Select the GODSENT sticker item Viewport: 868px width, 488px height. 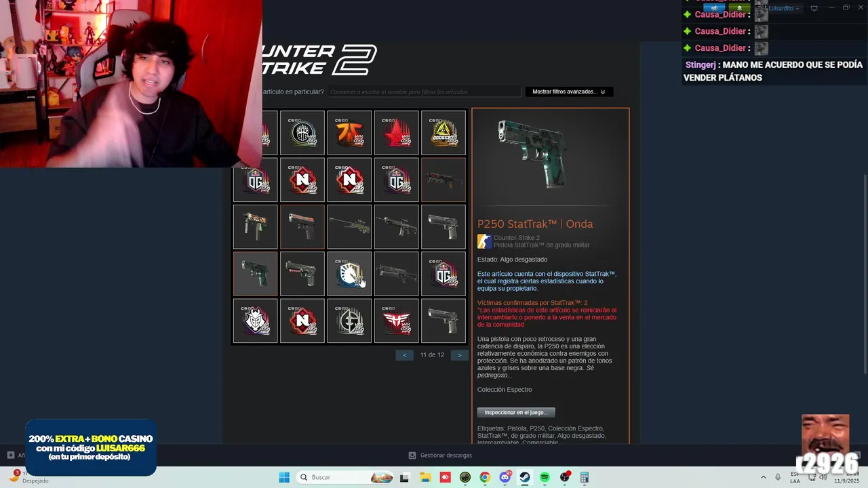tap(443, 132)
